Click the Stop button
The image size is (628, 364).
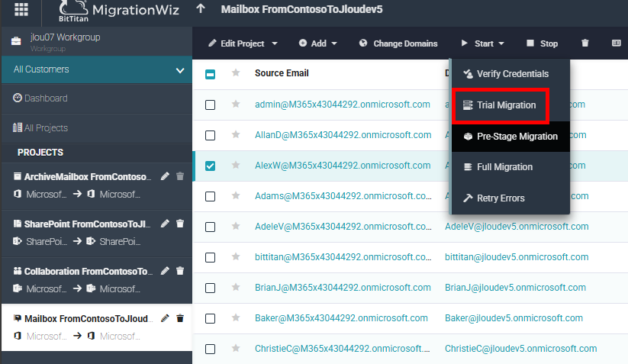click(x=542, y=43)
